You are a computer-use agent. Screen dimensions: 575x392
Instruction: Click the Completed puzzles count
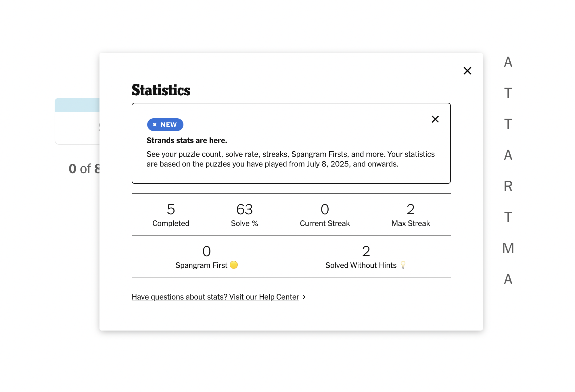coord(171,209)
